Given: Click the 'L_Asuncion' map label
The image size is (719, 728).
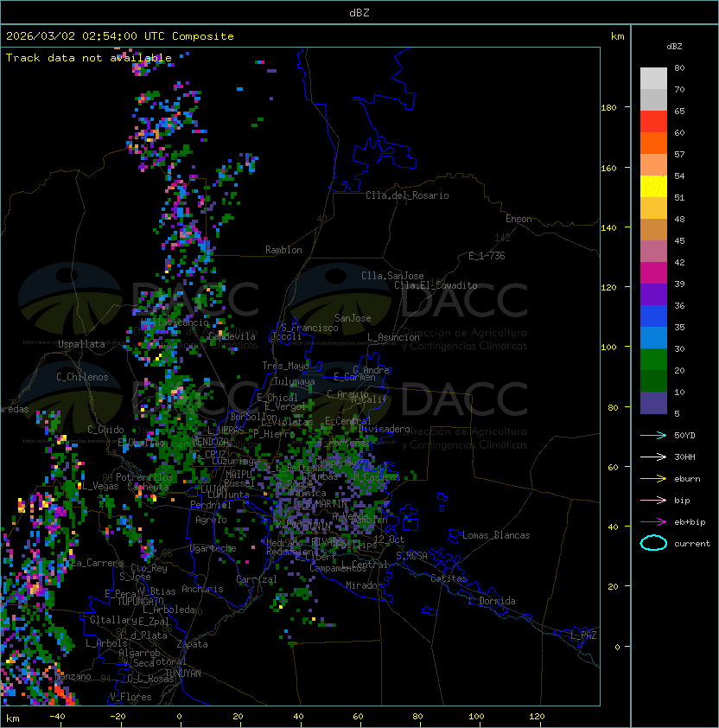Looking at the screenshot, I should click(x=393, y=337).
